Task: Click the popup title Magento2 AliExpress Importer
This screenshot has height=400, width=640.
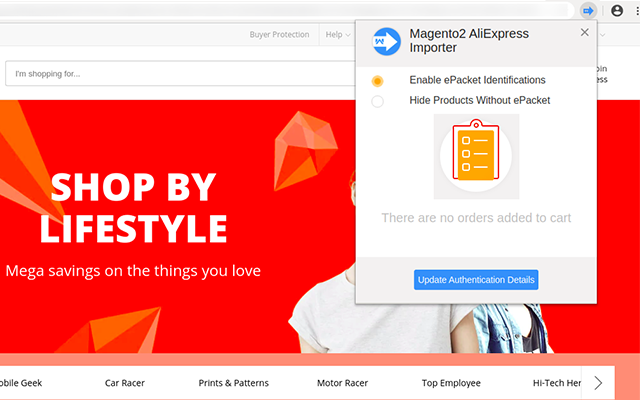Action: (469, 40)
